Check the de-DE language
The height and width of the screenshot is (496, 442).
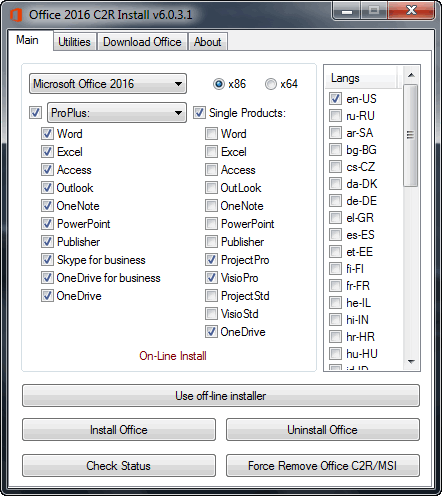point(335,201)
